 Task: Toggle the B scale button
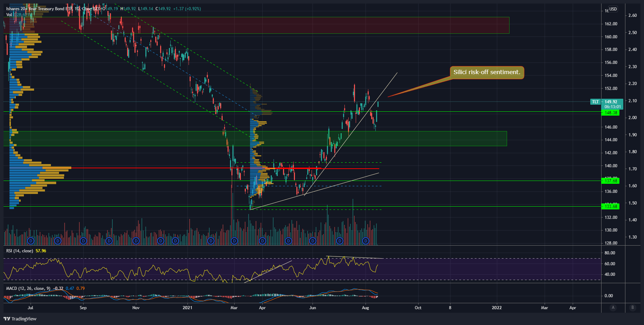click(x=633, y=307)
